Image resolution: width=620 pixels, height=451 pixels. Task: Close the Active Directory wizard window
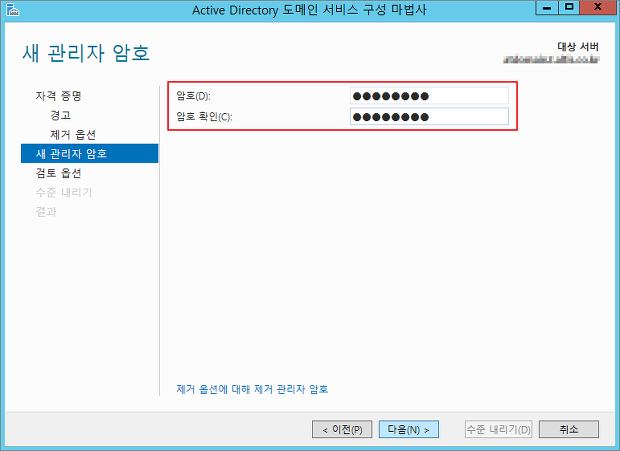pos(597,8)
